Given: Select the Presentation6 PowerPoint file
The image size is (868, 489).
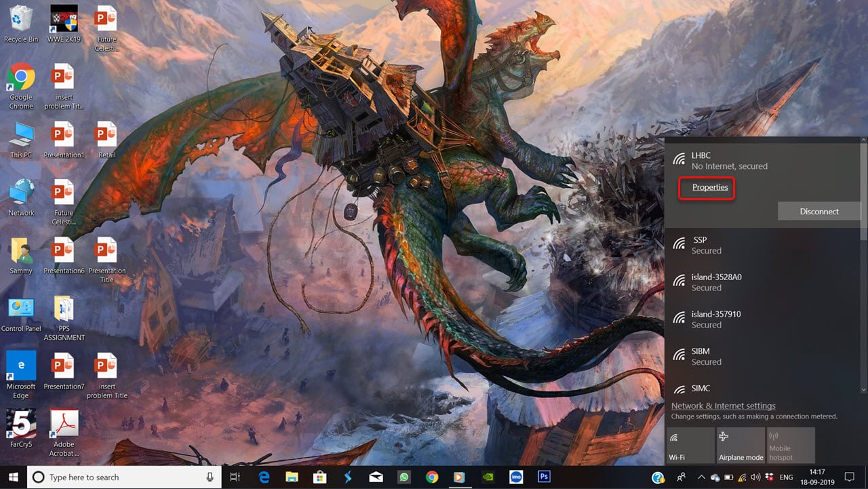Looking at the screenshot, I should (x=64, y=255).
